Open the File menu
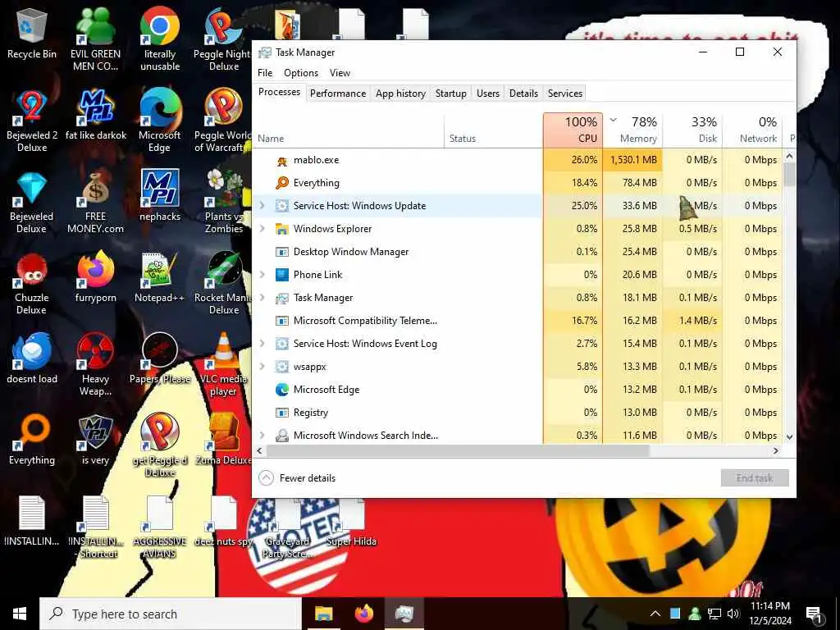Screen dimensions: 840x630 click(265, 73)
